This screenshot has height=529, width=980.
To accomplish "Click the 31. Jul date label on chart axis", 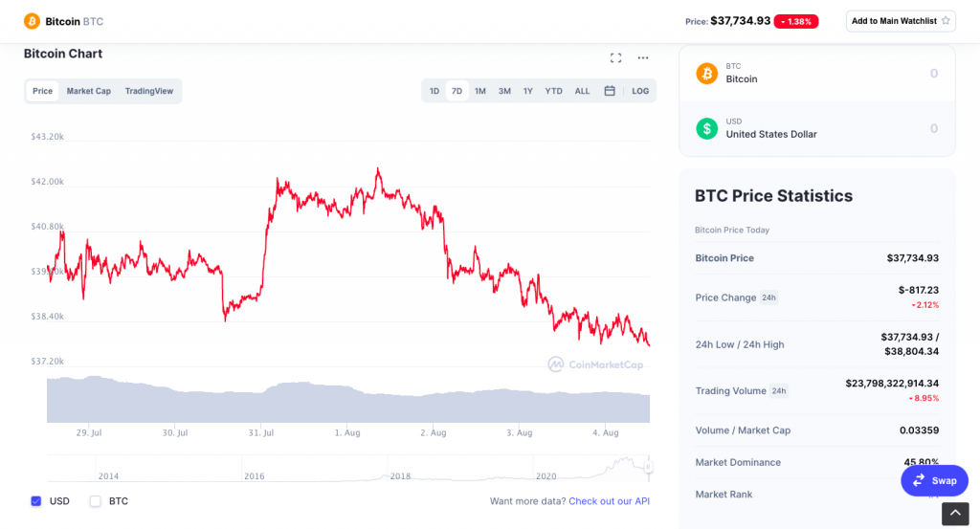I will 260,432.
